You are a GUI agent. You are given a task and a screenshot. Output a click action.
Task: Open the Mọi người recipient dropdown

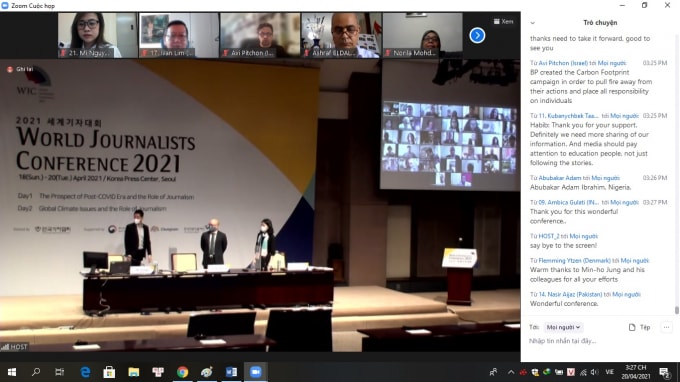[563, 327]
